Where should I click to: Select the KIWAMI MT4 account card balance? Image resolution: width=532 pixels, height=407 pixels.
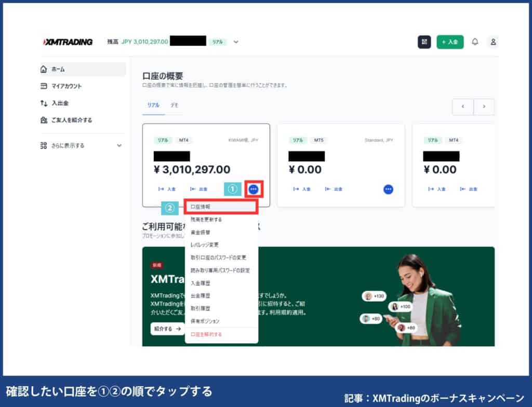point(192,169)
